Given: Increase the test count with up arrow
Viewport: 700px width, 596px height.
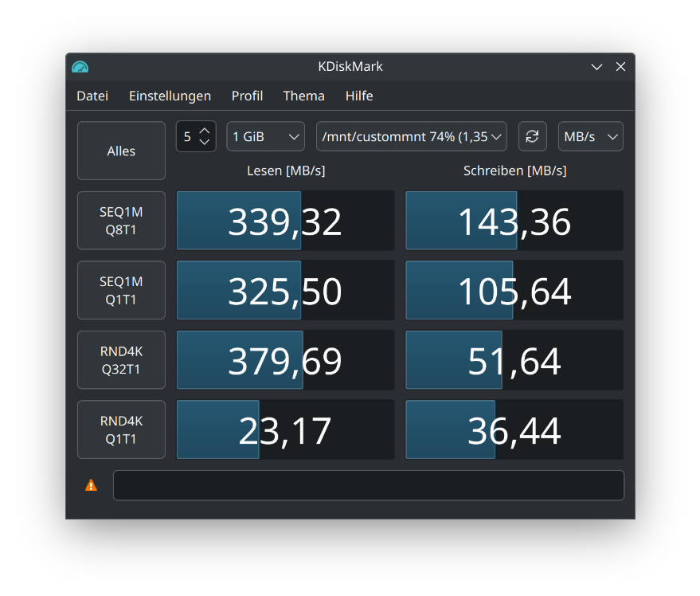Looking at the screenshot, I should [x=205, y=131].
